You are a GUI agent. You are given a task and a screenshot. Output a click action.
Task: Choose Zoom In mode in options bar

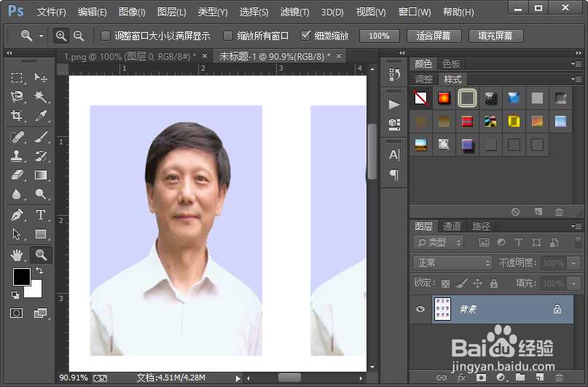click(x=60, y=36)
